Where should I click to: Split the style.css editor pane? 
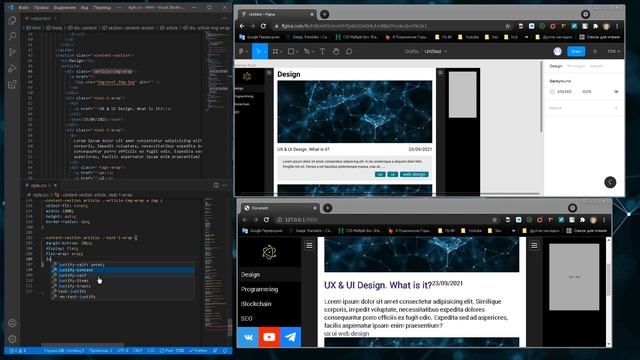216,185
